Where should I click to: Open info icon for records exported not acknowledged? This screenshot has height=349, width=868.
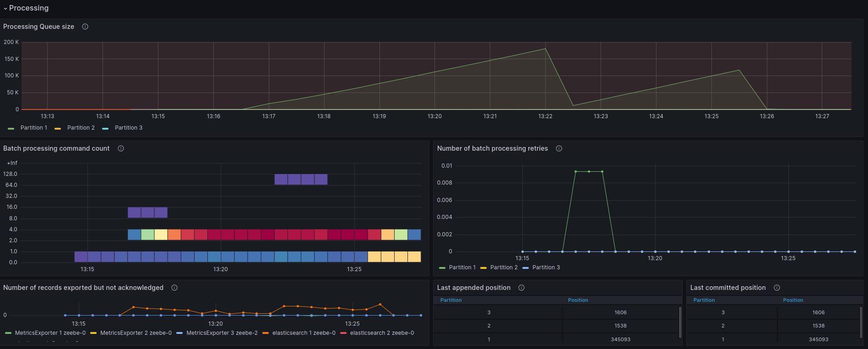[174, 288]
